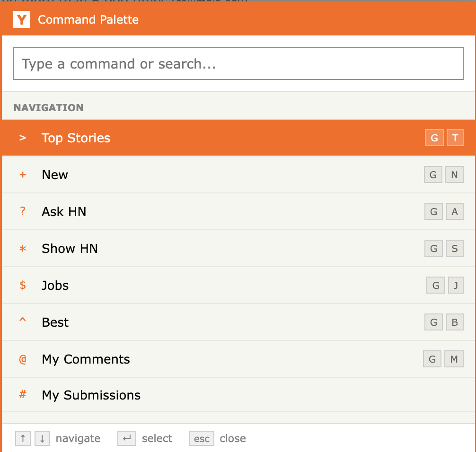
Task: Open the New stories command
Action: click(238, 175)
